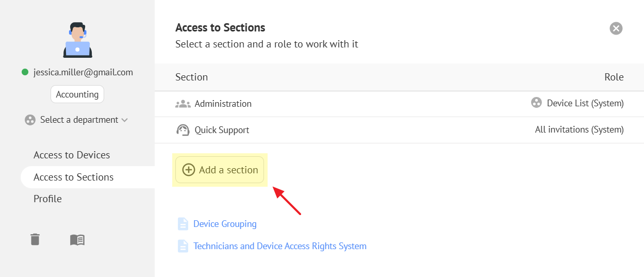Click the technician avatar image
Screen dimensions: 644x277
pos(77,40)
